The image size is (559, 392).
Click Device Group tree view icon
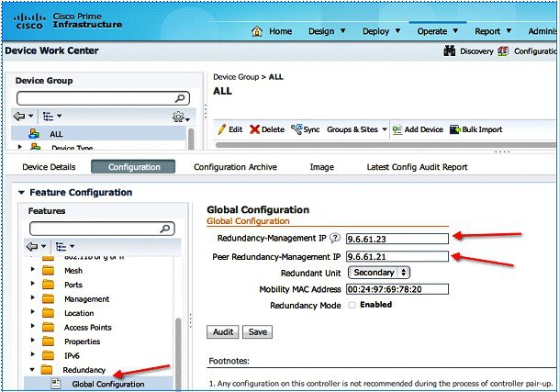point(48,117)
